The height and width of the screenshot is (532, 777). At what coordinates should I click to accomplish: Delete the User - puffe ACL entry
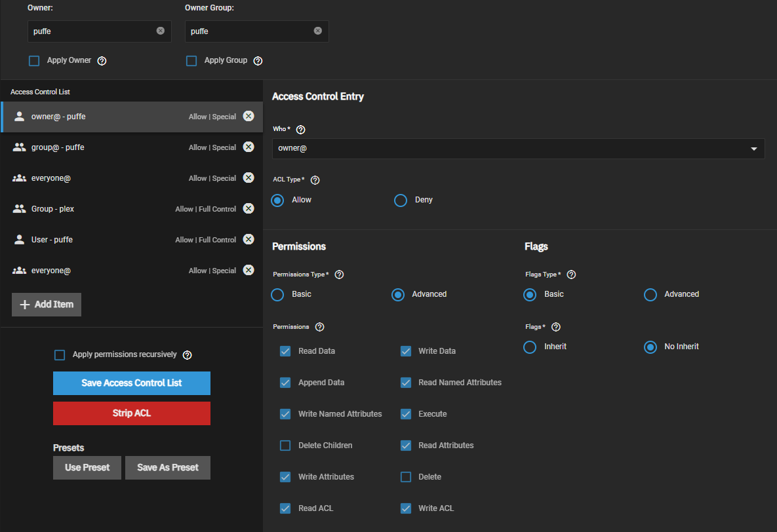coord(249,239)
